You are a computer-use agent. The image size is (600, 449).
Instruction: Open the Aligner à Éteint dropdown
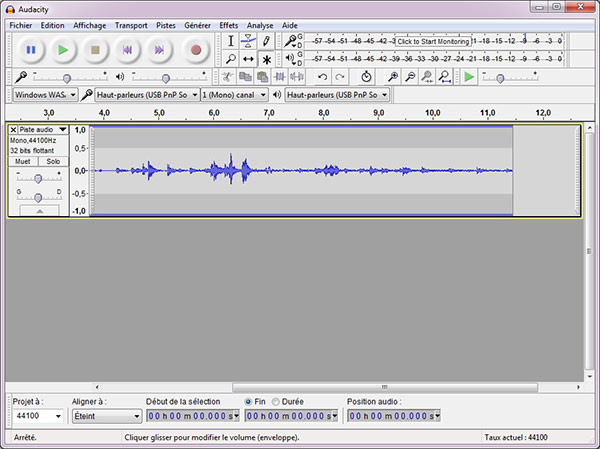pyautogui.click(x=107, y=416)
